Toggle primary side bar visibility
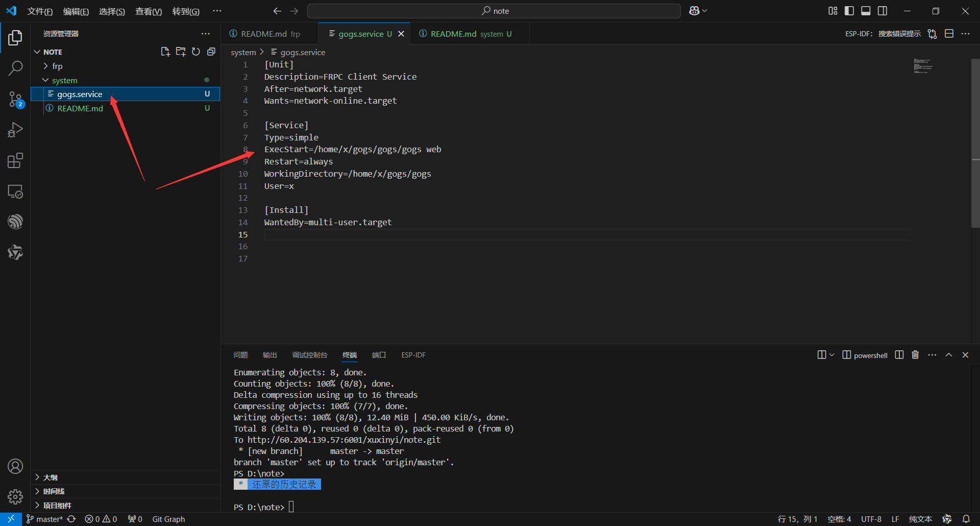980x526 pixels. [x=849, y=11]
